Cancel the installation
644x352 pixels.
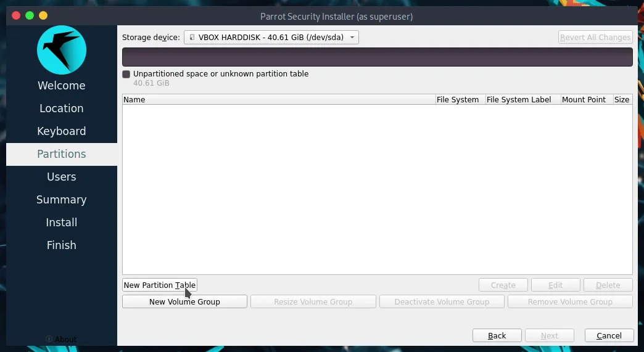(x=609, y=335)
